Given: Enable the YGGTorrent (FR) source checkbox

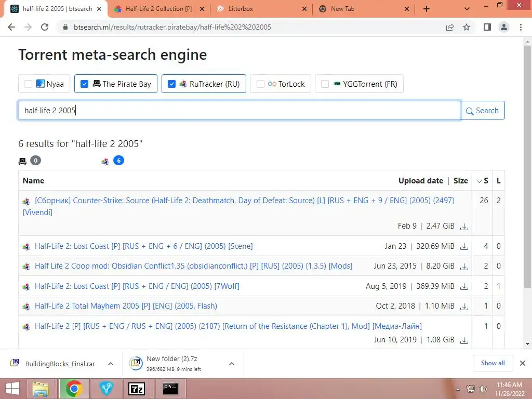Looking at the screenshot, I should click(x=325, y=84).
